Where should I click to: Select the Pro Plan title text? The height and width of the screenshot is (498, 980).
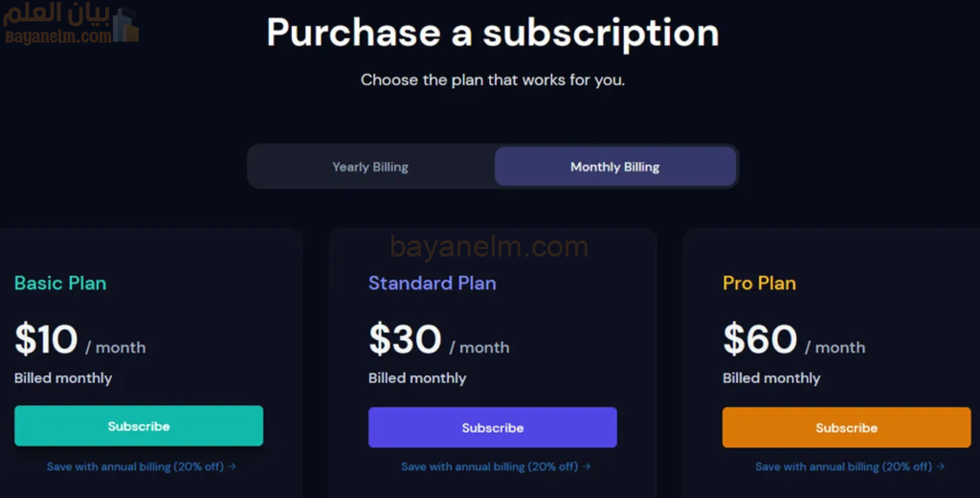point(759,283)
